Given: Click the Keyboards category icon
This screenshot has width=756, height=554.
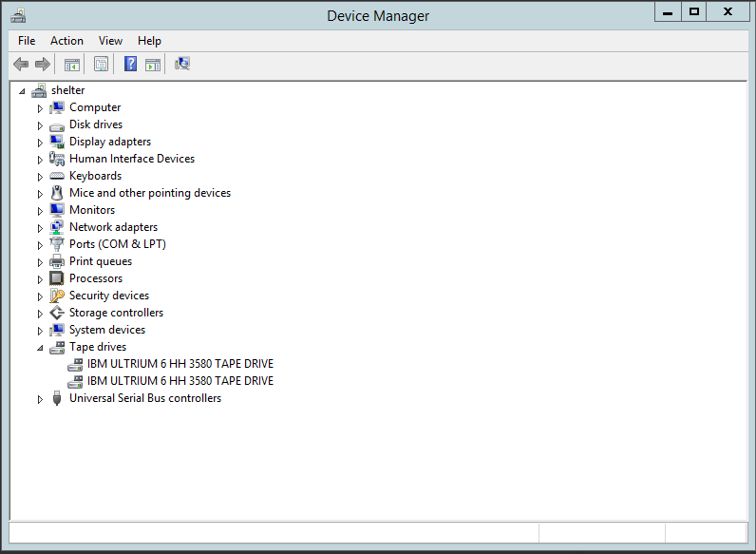Looking at the screenshot, I should 57,176.
